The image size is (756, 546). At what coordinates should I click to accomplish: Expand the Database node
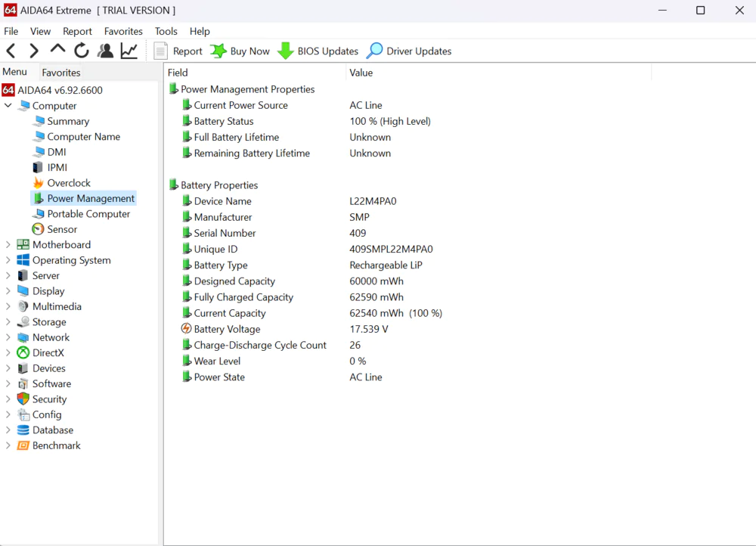point(8,430)
